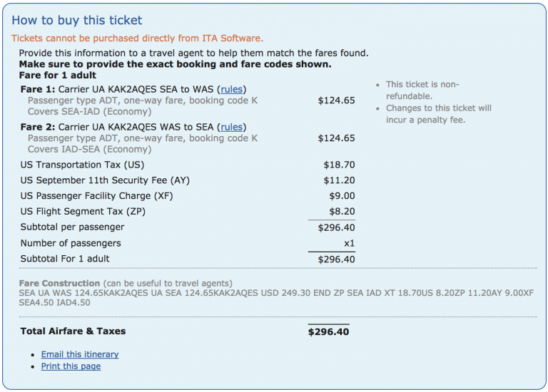
Task: Click the US Passenger Facility Charge (XF) label
Action: point(98,196)
